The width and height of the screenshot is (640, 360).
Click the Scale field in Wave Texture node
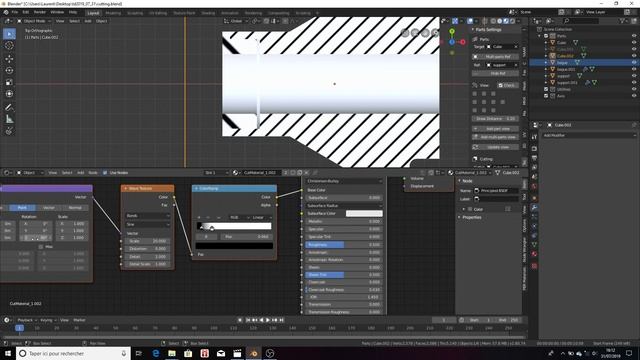[148, 241]
